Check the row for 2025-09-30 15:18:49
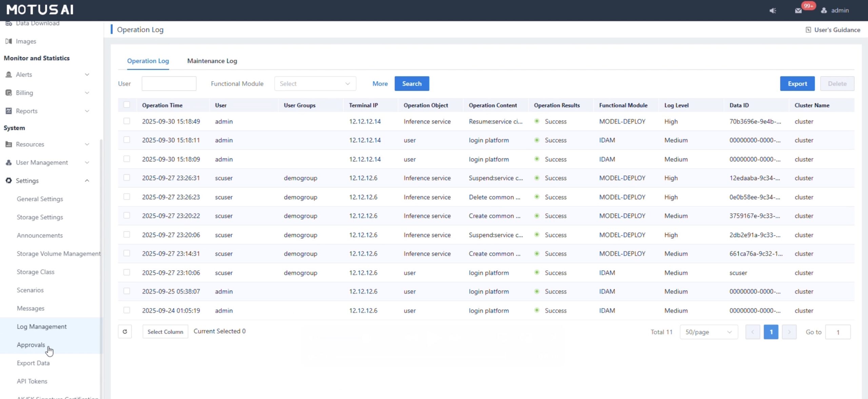 click(x=126, y=121)
